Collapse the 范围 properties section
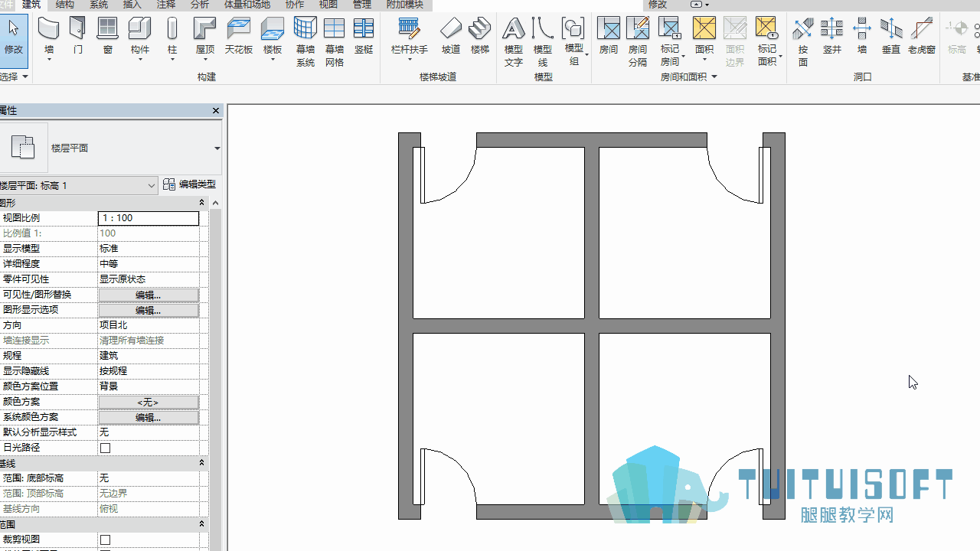Viewport: 980px width, 551px height. click(x=202, y=524)
